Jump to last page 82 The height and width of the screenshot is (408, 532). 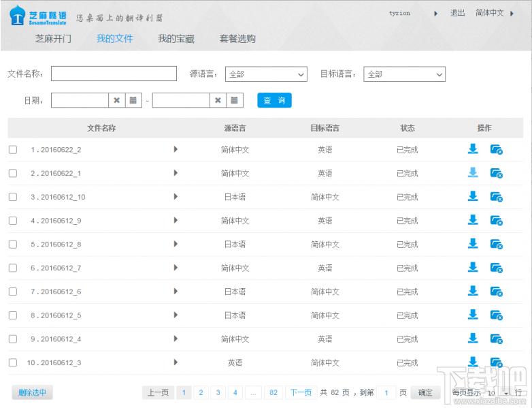click(273, 393)
